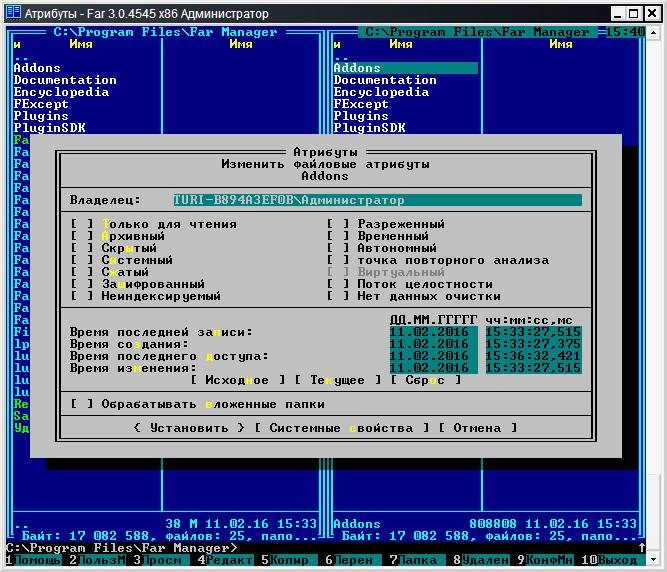Open 'Системные свойства' button

coord(341,428)
